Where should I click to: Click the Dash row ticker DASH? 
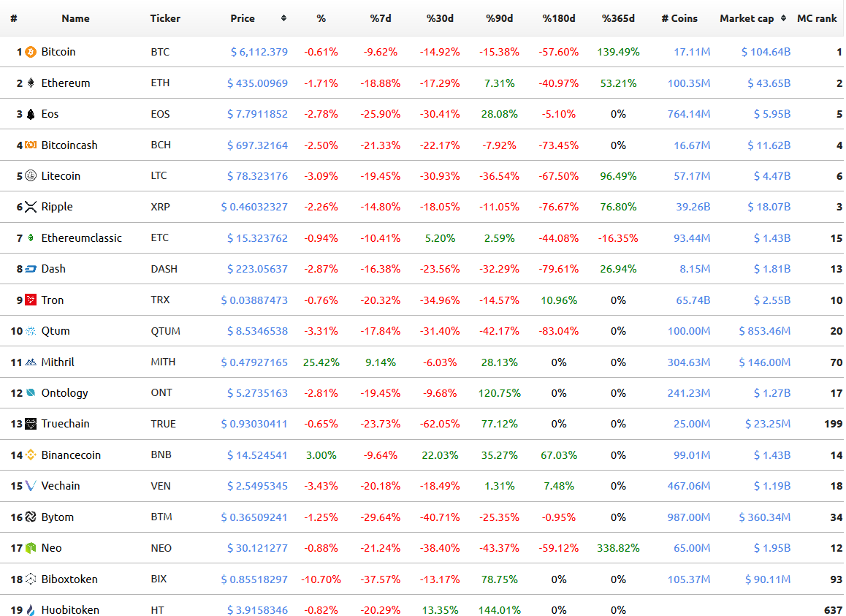164,269
